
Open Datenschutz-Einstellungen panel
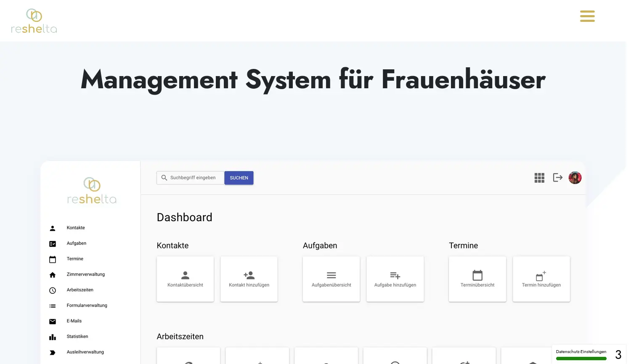(x=581, y=351)
